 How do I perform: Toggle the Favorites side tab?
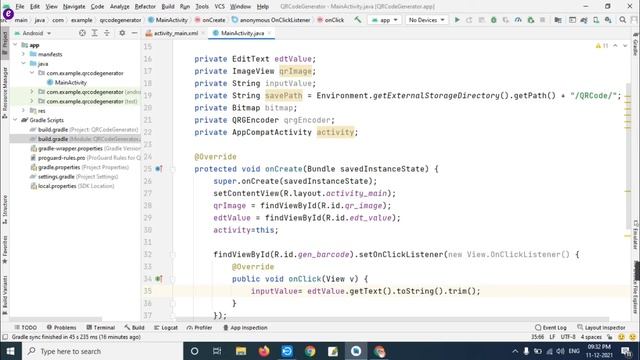pyautogui.click(x=5, y=249)
